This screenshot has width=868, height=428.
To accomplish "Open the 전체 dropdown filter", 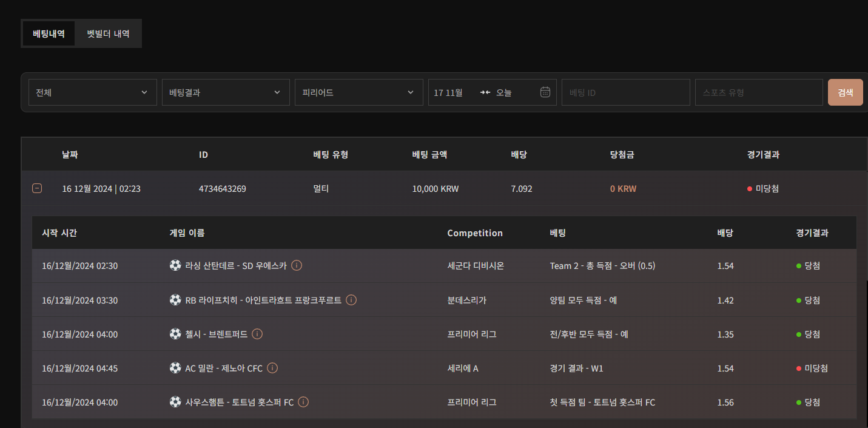I will (x=92, y=92).
